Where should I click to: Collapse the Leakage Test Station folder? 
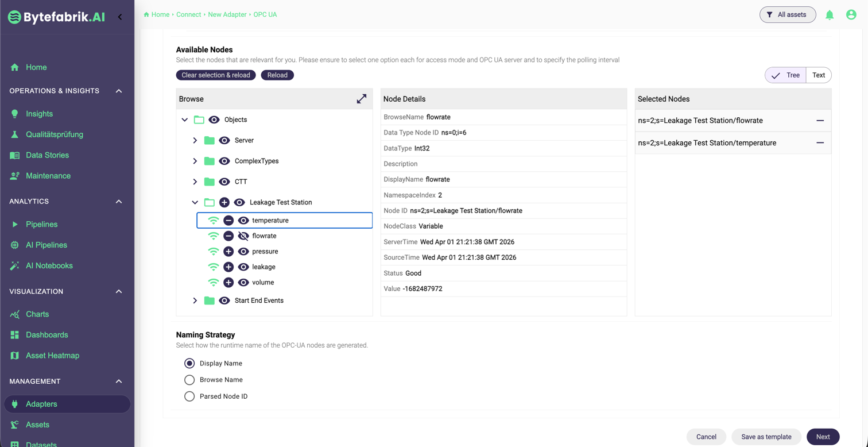[195, 202]
